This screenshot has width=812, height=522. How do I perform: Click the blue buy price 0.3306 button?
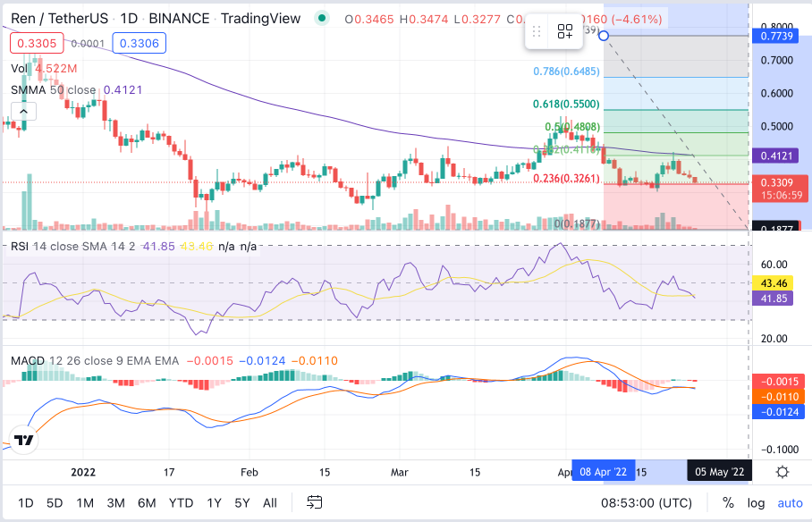click(x=140, y=43)
